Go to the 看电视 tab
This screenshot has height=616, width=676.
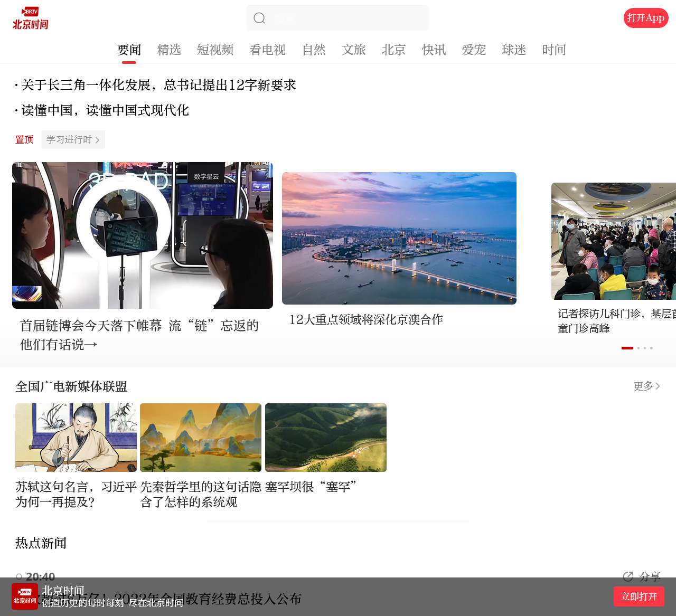tap(268, 50)
